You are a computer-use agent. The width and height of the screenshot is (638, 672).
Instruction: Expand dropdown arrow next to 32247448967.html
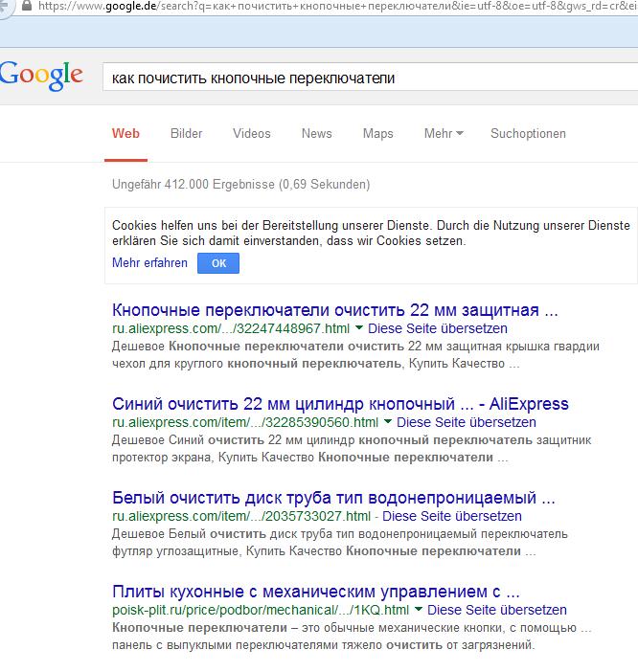359,328
